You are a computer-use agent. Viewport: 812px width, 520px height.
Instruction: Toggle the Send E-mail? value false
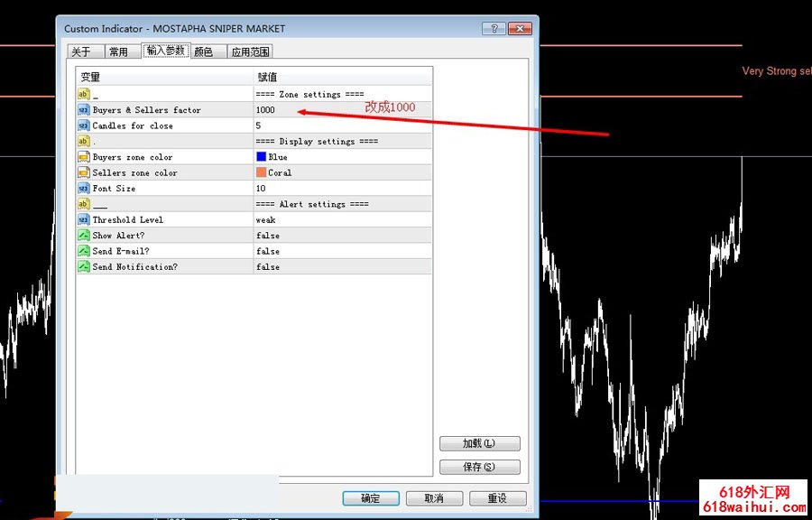tap(268, 251)
